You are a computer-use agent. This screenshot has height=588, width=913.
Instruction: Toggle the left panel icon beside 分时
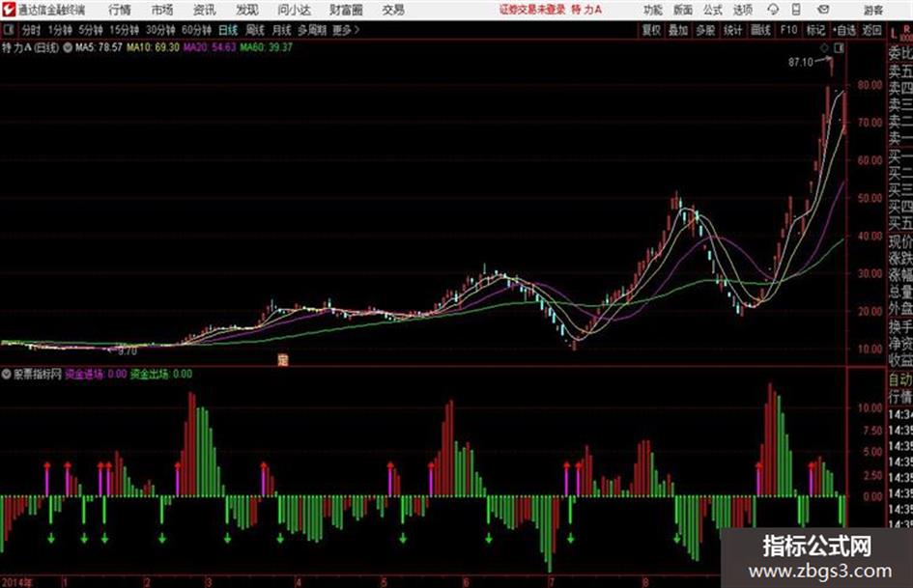(x=10, y=30)
